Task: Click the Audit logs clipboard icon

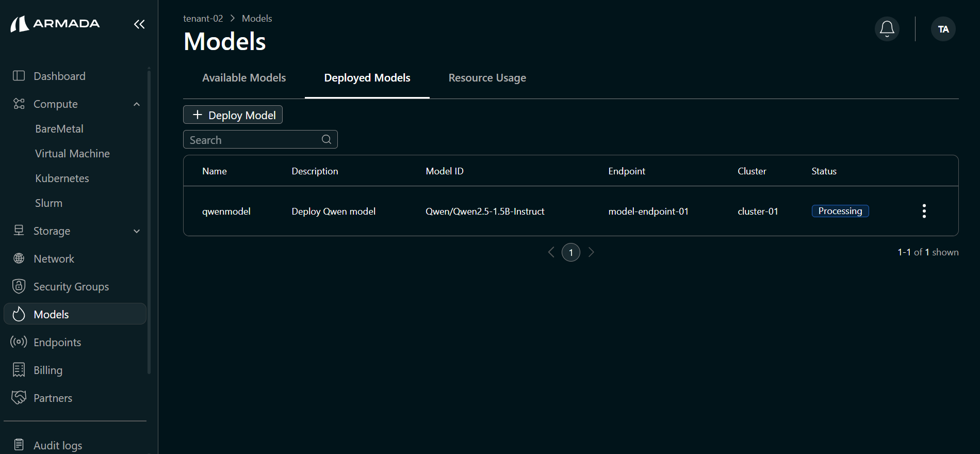Action: (x=19, y=445)
